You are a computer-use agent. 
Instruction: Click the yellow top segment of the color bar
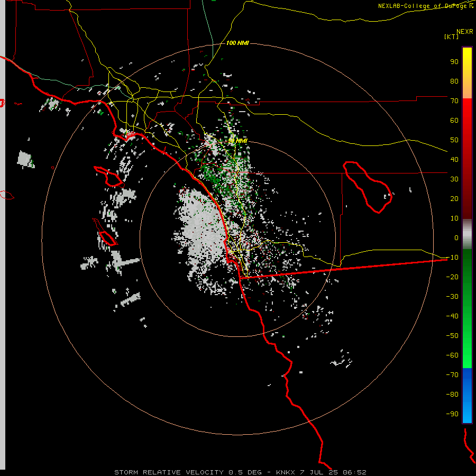tap(467, 73)
